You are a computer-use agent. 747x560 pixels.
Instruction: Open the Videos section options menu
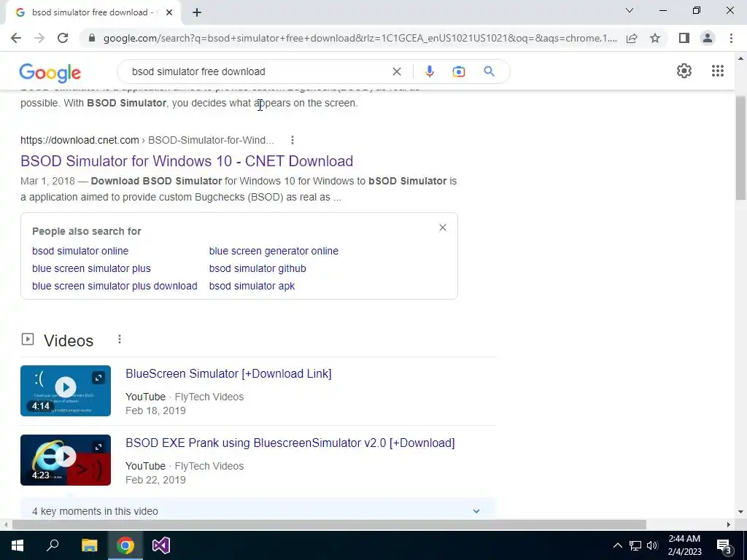[x=120, y=339]
